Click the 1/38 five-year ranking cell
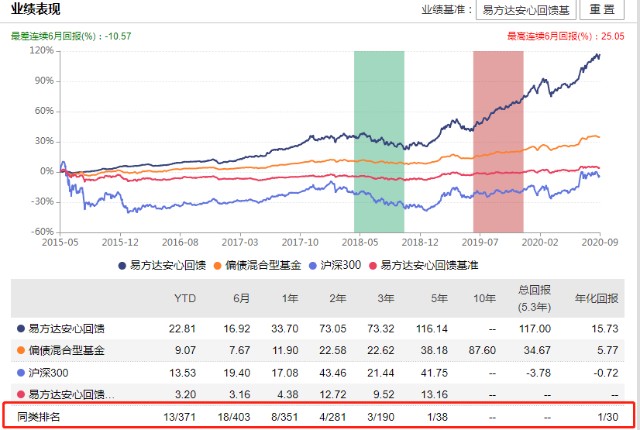The height and width of the screenshot is (430, 640). (437, 417)
